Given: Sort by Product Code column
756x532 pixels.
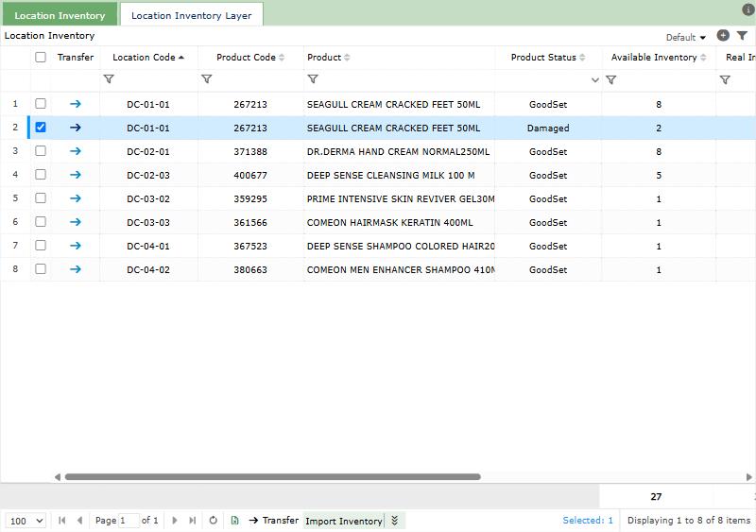Looking at the screenshot, I should pyautogui.click(x=250, y=57).
